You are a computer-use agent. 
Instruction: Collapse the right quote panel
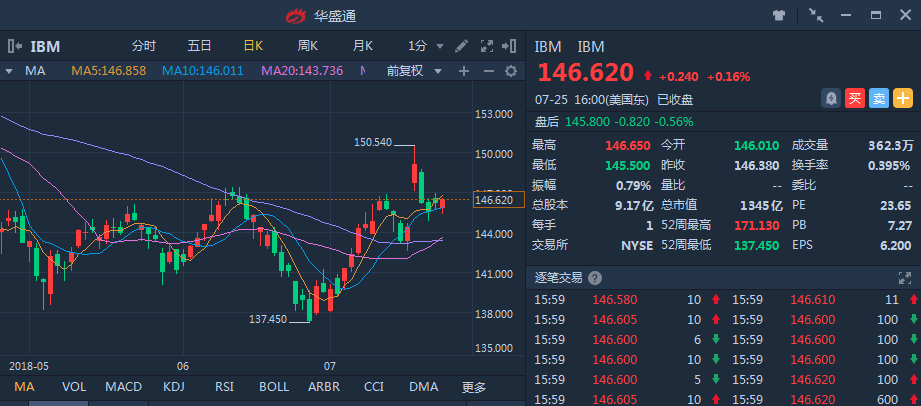coord(509,46)
